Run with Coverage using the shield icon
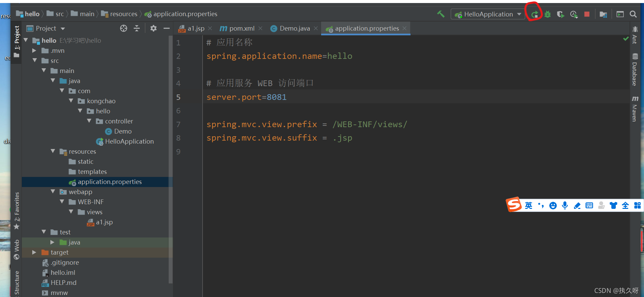The width and height of the screenshot is (644, 297). pyautogui.click(x=560, y=14)
